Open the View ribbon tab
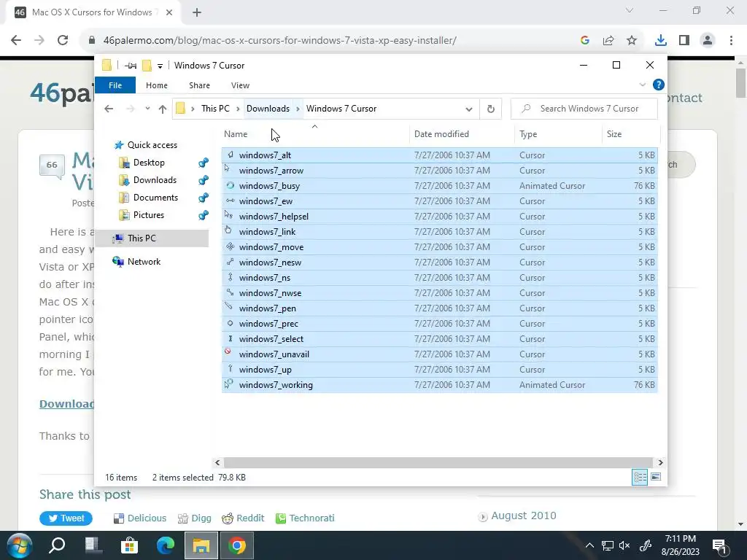Viewport: 747px width, 560px height. [x=240, y=85]
